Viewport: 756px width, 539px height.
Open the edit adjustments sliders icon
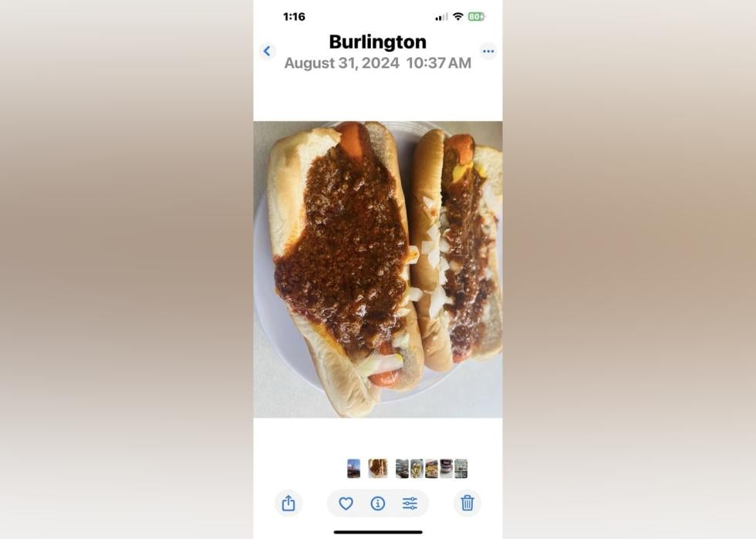(410, 504)
